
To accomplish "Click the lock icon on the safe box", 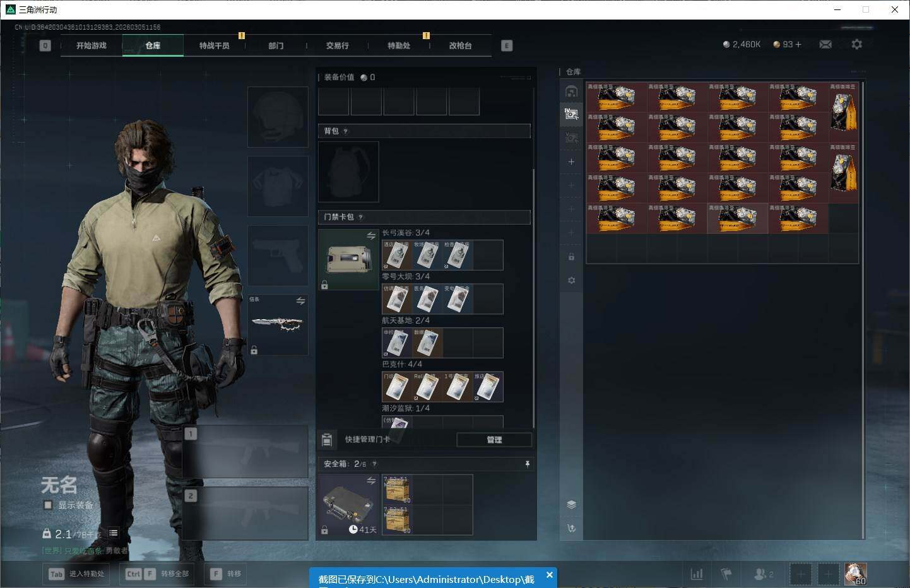I will click(324, 530).
